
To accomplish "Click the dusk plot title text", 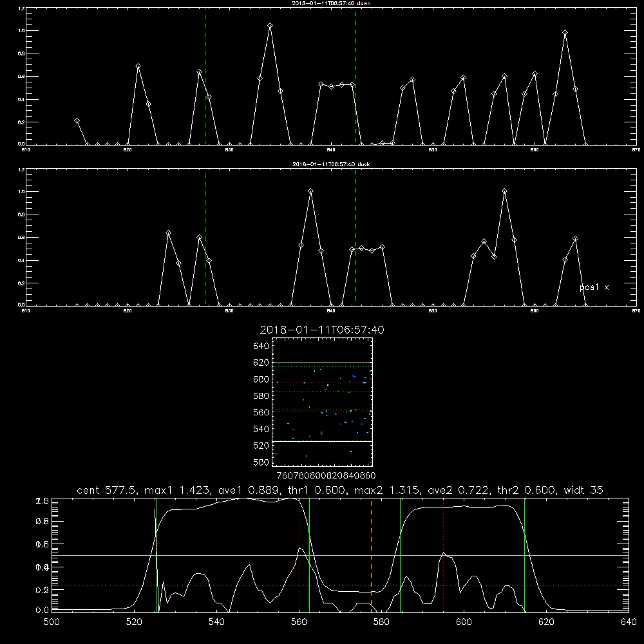I will tap(331, 164).
